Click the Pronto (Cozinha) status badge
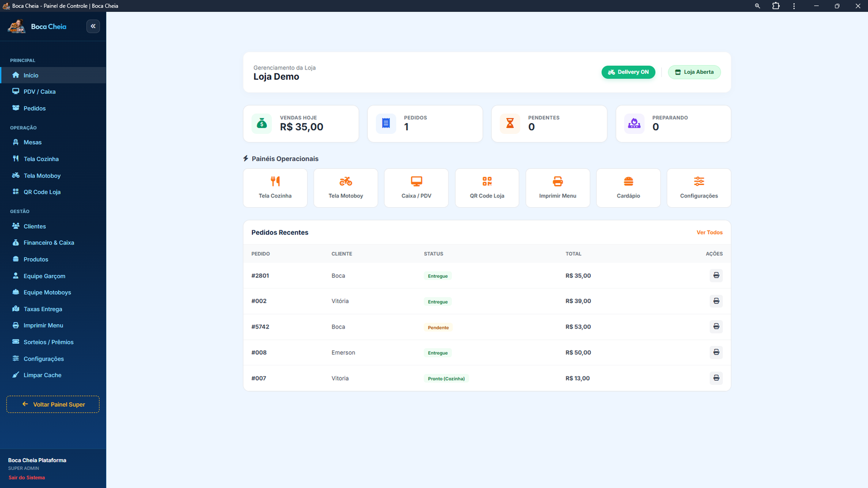Viewport: 868px width, 488px height. [x=446, y=378]
